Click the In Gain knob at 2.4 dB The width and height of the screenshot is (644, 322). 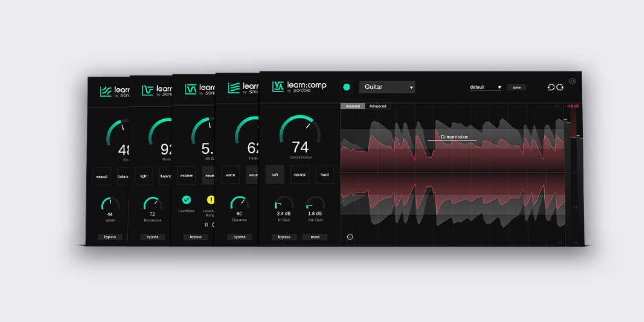pyautogui.click(x=284, y=204)
